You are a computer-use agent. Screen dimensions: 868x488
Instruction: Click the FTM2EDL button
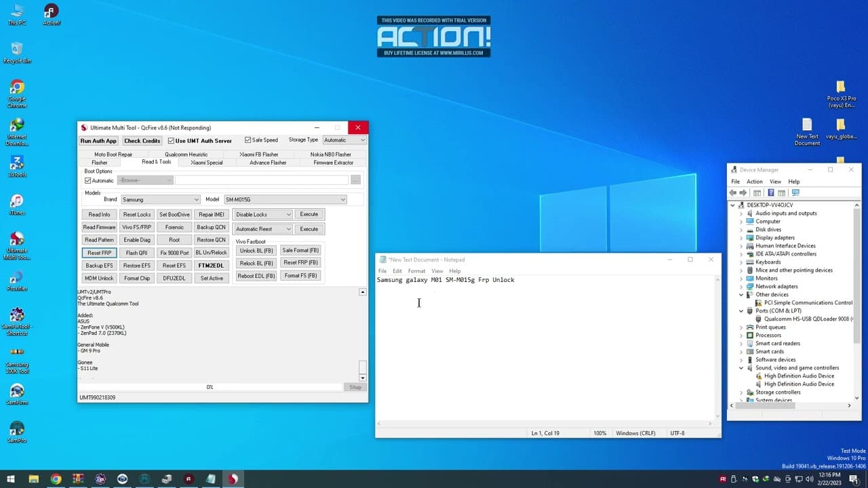tap(212, 266)
